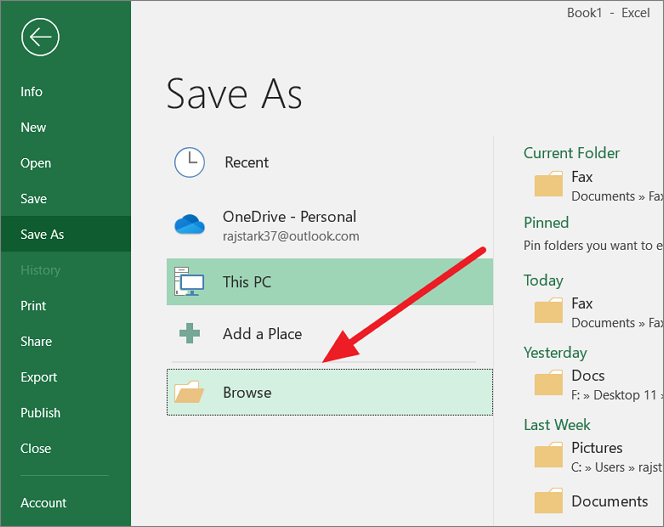Click the Documents » Fax path under Today
The height and width of the screenshot is (527, 664).
coord(617,323)
